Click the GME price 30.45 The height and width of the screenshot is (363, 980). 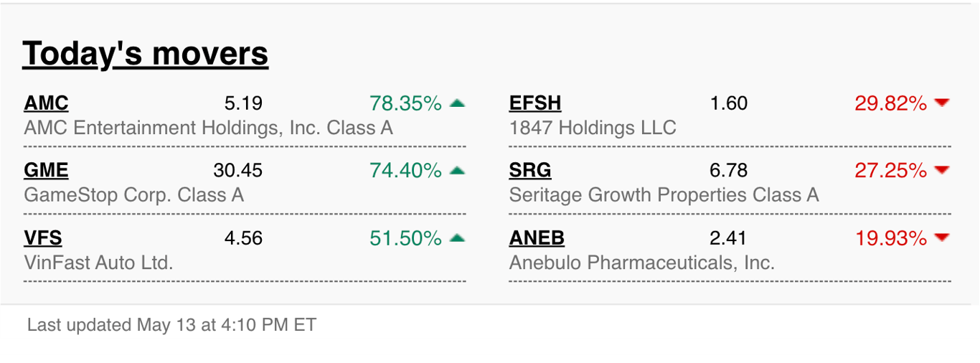238,171
